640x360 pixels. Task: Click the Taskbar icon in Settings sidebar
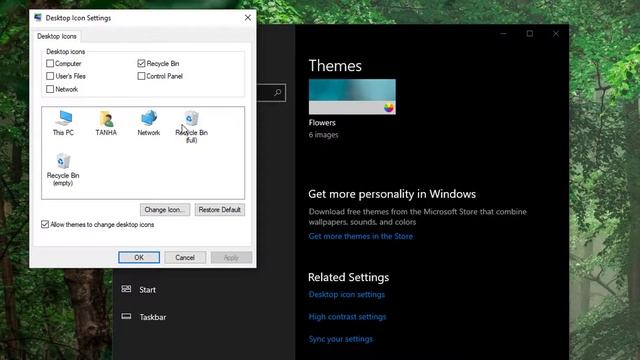(x=126, y=316)
